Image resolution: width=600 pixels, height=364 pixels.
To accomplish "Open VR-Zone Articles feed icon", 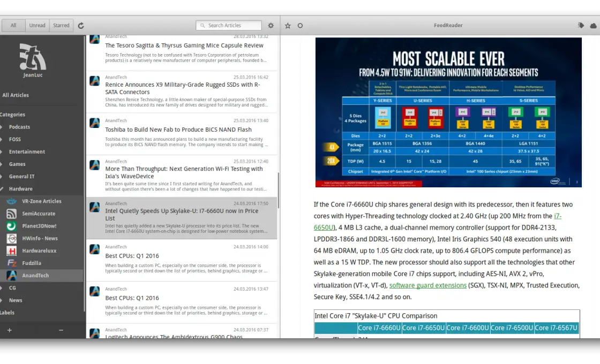I will tap(11, 201).
